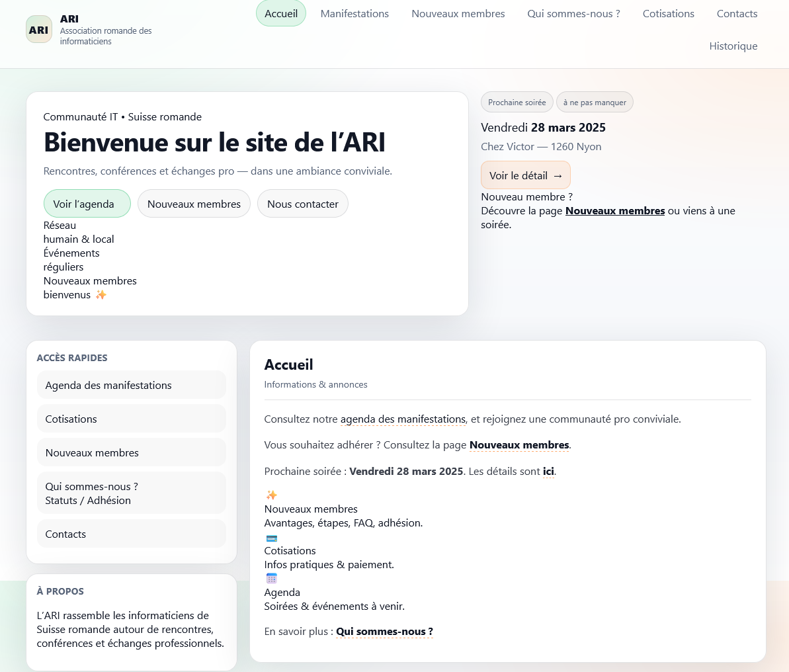Click the sparkles icon above Nouveaux membres section
The height and width of the screenshot is (672, 789).
pos(271,495)
